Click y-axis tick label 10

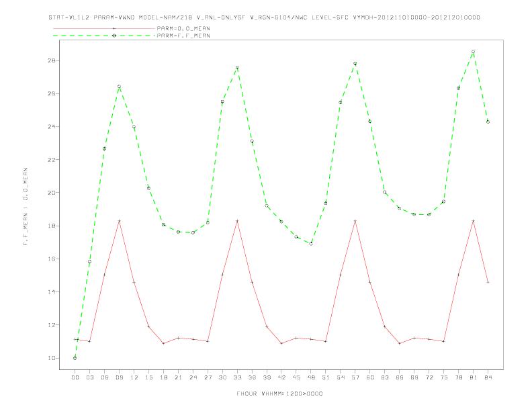52,358
